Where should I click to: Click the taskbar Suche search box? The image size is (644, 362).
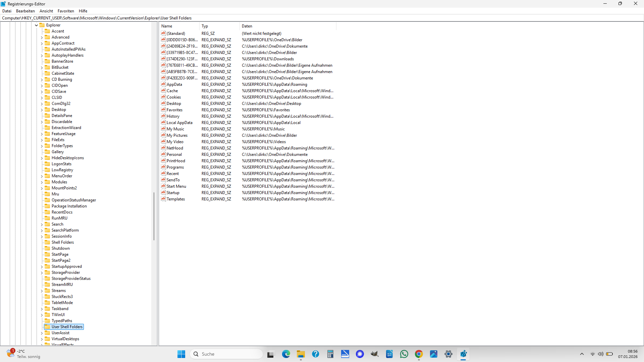pyautogui.click(x=226, y=354)
